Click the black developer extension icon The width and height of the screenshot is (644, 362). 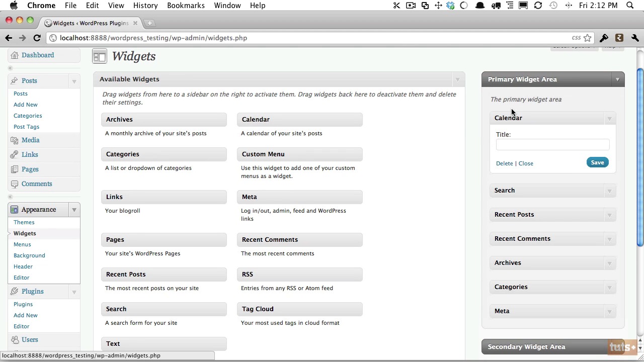tap(604, 38)
